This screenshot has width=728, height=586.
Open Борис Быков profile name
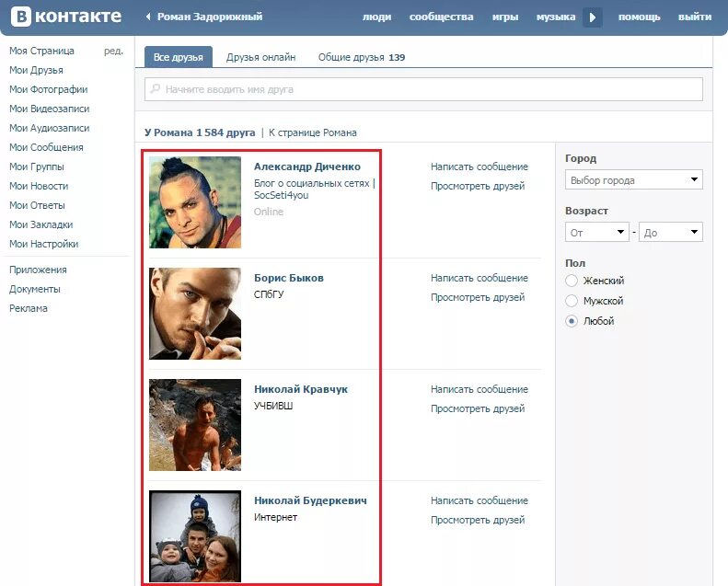point(289,278)
